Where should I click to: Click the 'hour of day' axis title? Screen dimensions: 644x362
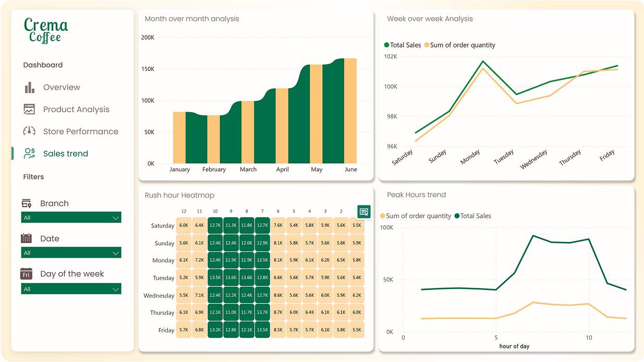pyautogui.click(x=514, y=346)
